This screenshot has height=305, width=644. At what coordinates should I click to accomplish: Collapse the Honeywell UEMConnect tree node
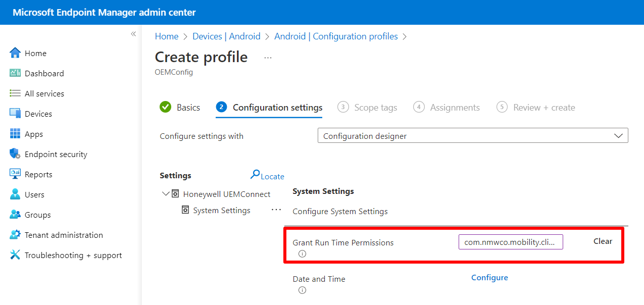pos(166,194)
